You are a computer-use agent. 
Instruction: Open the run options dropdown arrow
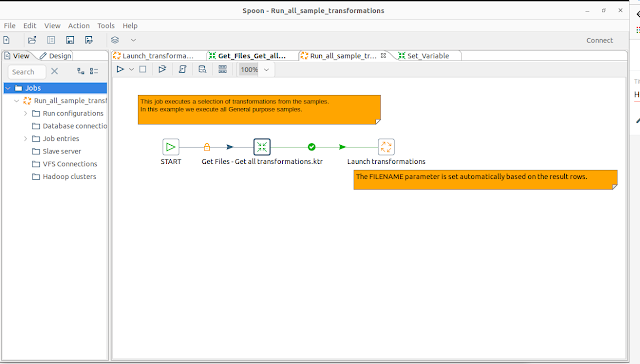coord(131,69)
